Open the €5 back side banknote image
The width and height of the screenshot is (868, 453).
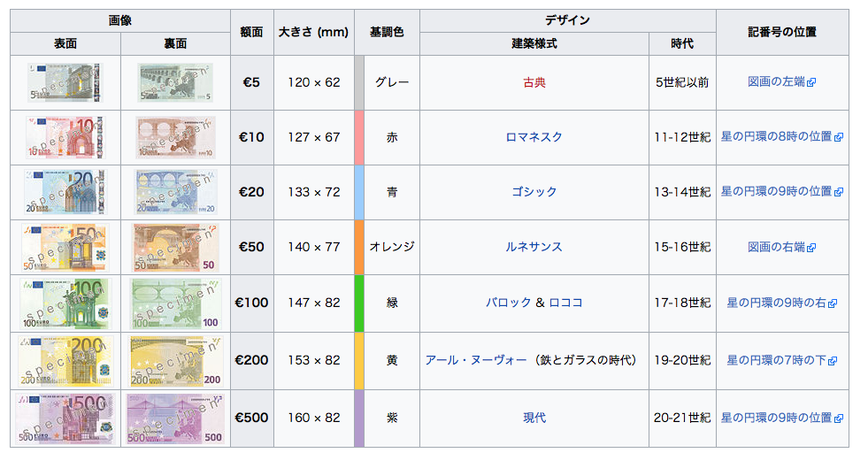point(175,82)
